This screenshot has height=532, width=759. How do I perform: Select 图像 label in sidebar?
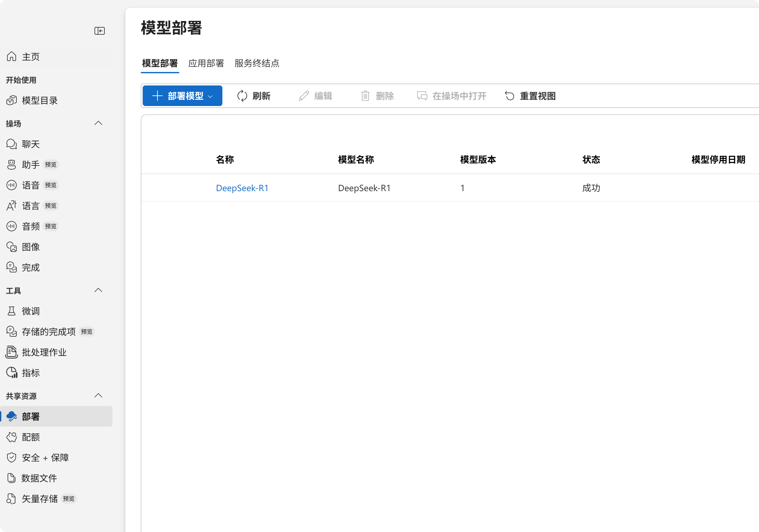[31, 247]
